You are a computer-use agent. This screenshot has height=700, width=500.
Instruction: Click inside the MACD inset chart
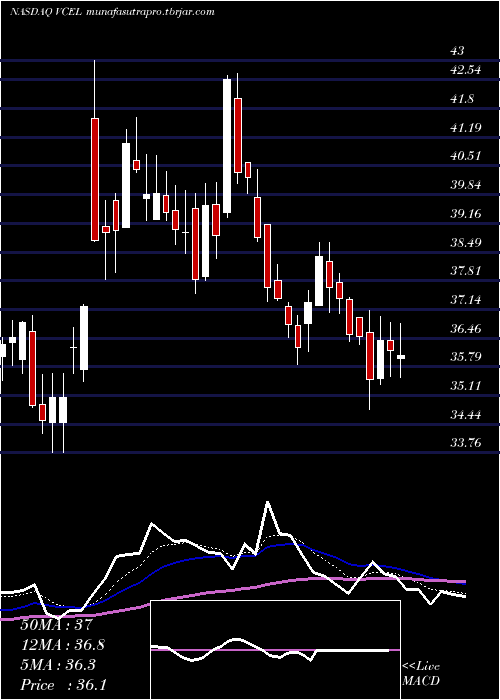[x=275, y=650]
